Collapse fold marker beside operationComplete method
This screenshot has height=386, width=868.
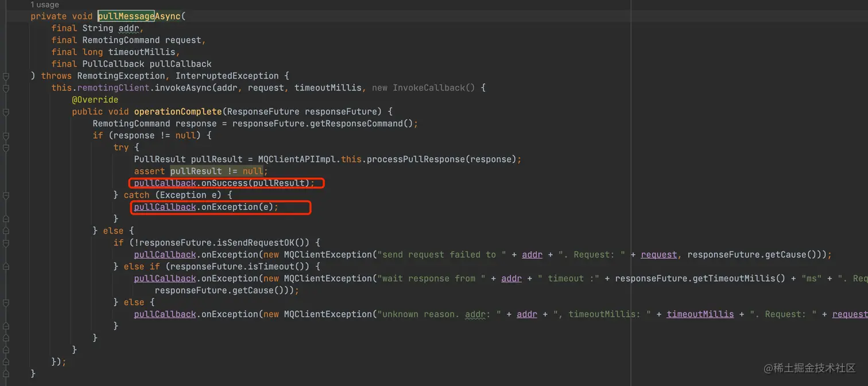[6, 112]
